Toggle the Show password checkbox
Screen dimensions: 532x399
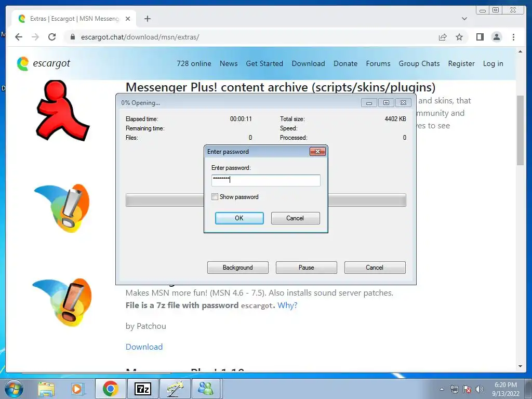click(215, 197)
